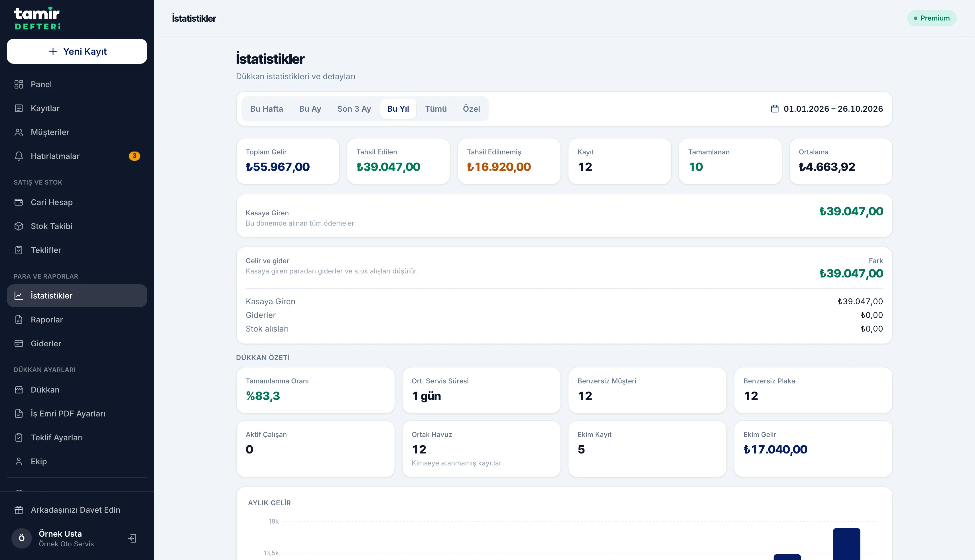Image resolution: width=975 pixels, height=560 pixels.
Task: Click the İş Emri PDF Ayarları icon
Action: [x=19, y=414]
